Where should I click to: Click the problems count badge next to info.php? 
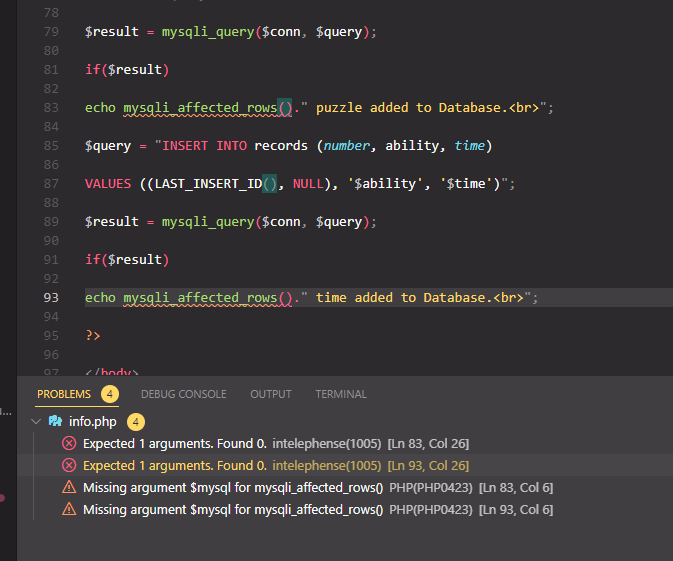click(x=136, y=421)
